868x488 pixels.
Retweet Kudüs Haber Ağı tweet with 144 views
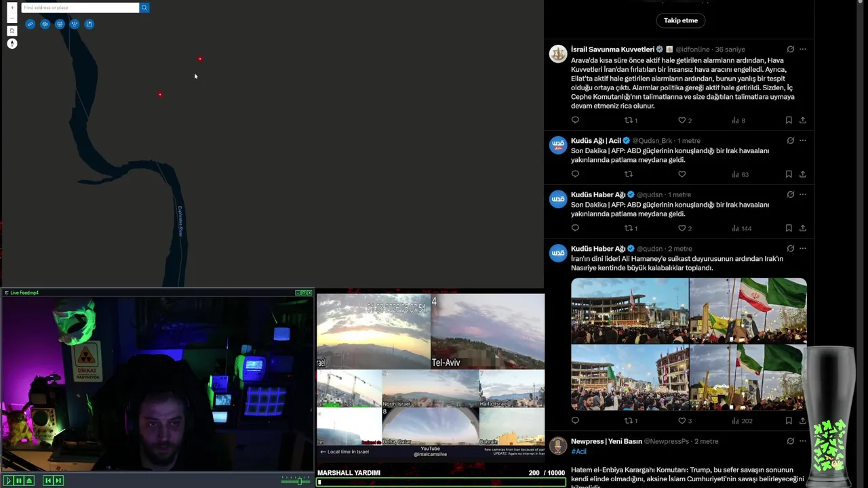click(628, 228)
